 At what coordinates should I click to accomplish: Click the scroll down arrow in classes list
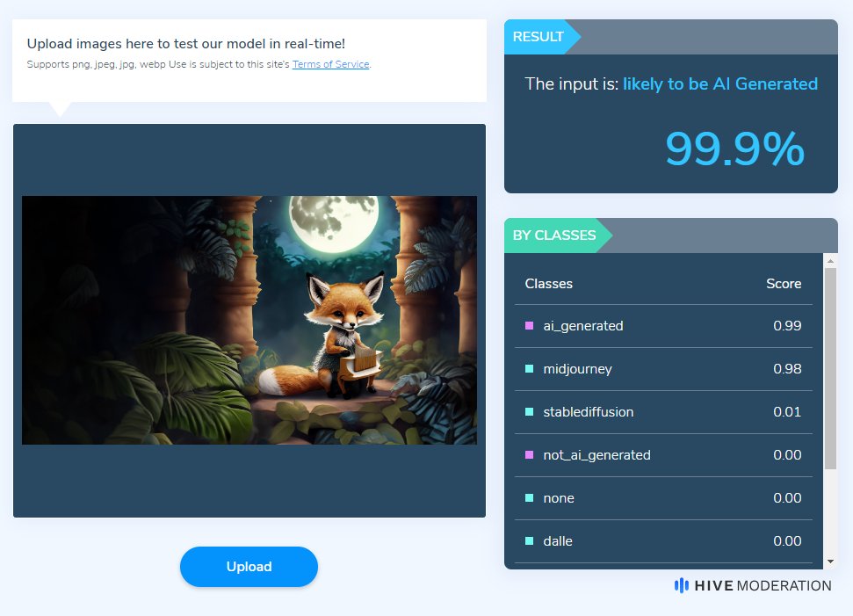coord(830,562)
